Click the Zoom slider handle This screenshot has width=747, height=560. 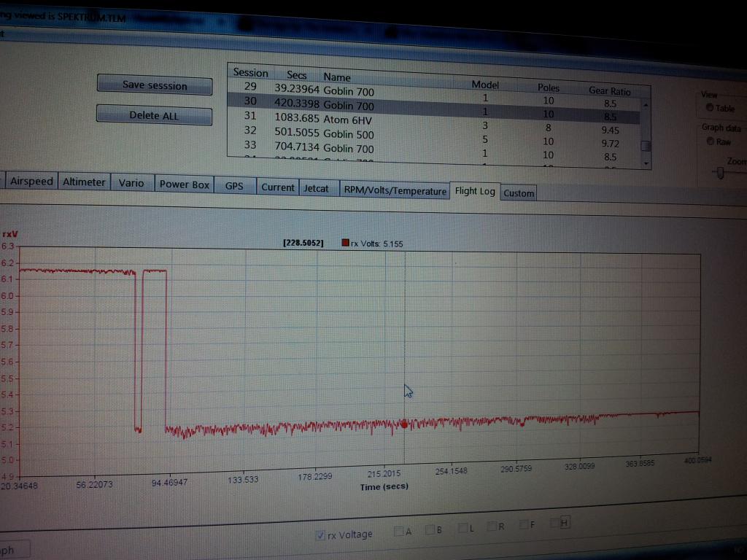[x=721, y=173]
